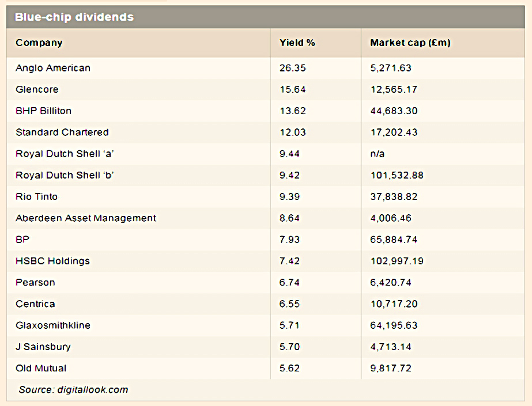Click the market cap value 101,532.88
The height and width of the screenshot is (406, 532).
(397, 175)
